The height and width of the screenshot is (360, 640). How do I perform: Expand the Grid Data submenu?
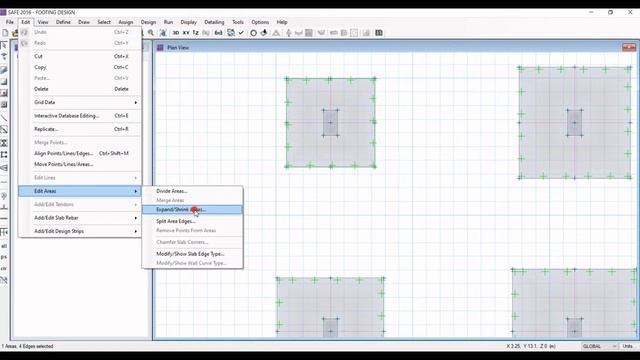click(x=80, y=102)
